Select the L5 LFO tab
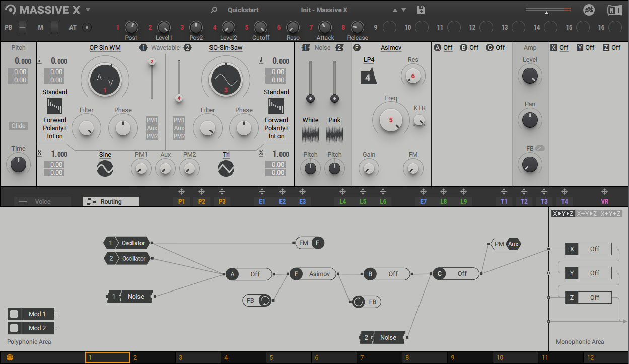629x364 pixels. (x=363, y=201)
